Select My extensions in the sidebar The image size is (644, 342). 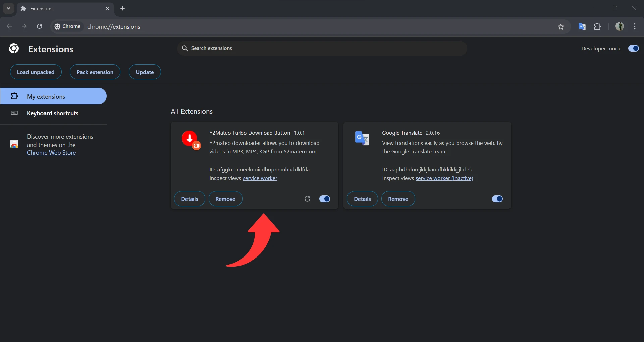pyautogui.click(x=46, y=97)
